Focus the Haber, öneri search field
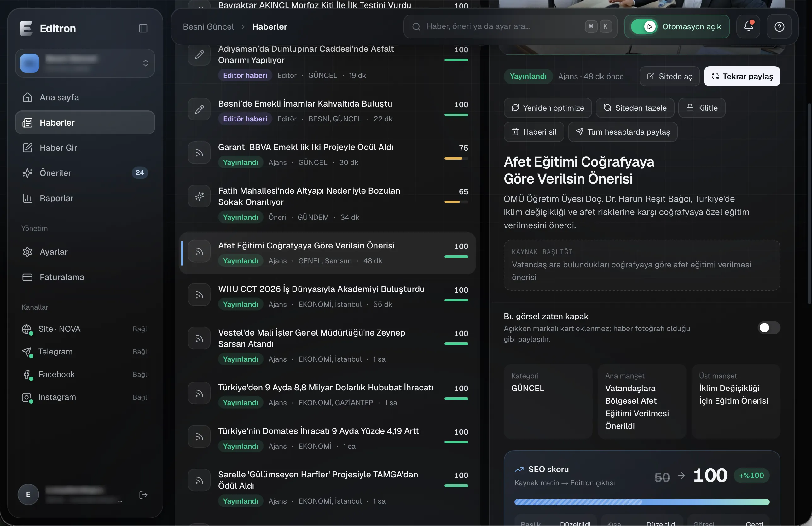The image size is (812, 526). 510,26
